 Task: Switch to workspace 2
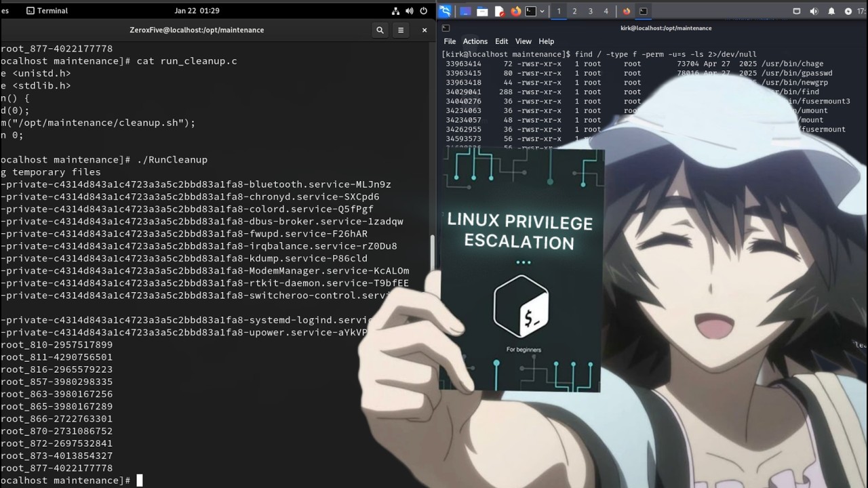click(574, 11)
